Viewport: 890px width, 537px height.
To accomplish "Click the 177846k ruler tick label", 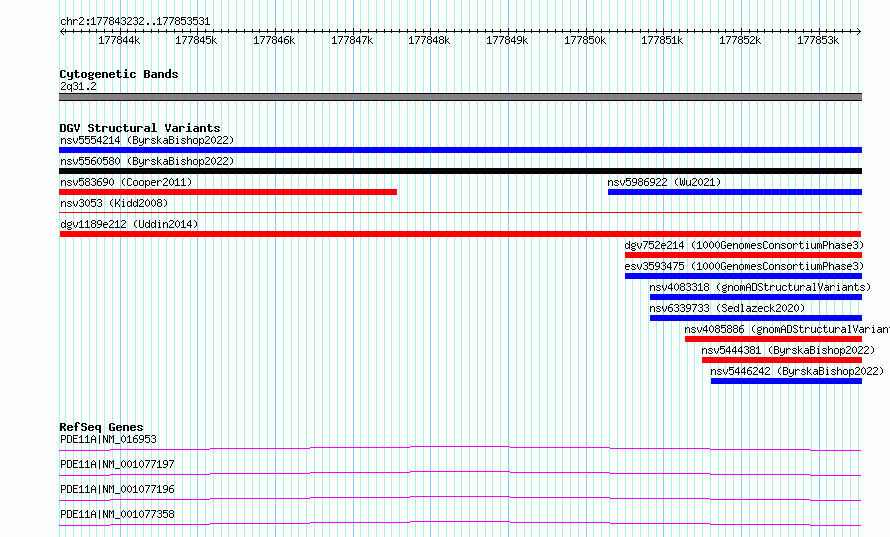I will point(274,40).
